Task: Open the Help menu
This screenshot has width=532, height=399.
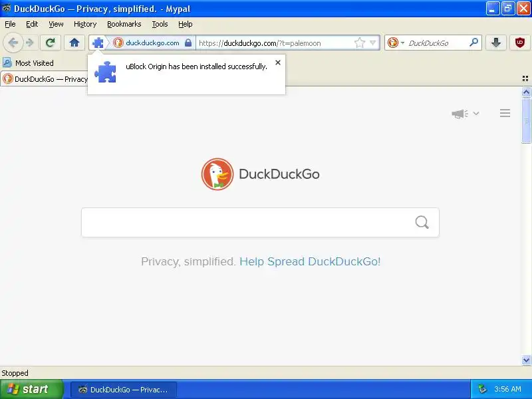Action: point(186,24)
